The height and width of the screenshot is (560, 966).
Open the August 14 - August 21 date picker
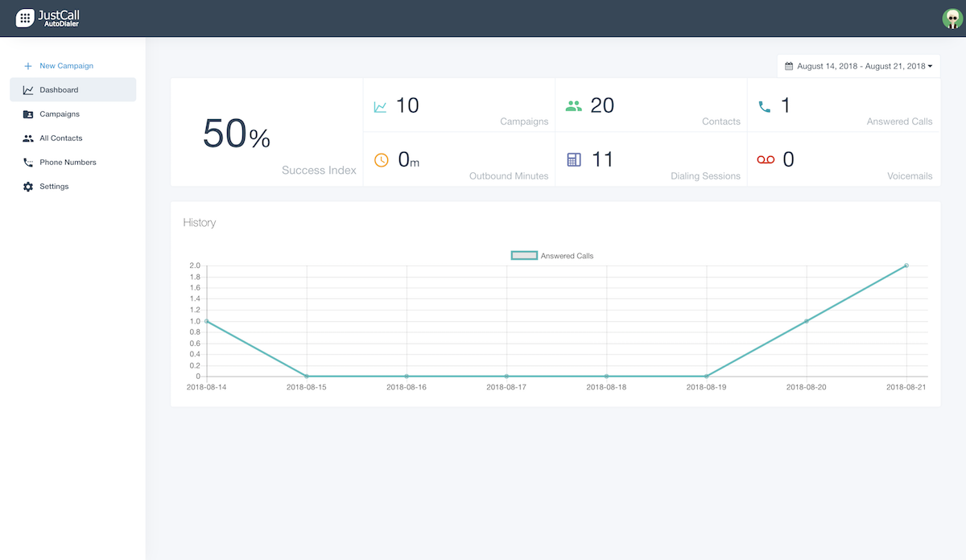(x=858, y=65)
